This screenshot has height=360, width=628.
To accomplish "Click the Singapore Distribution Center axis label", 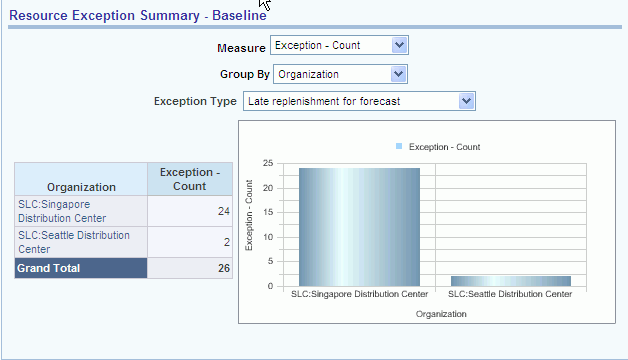I will (359, 294).
